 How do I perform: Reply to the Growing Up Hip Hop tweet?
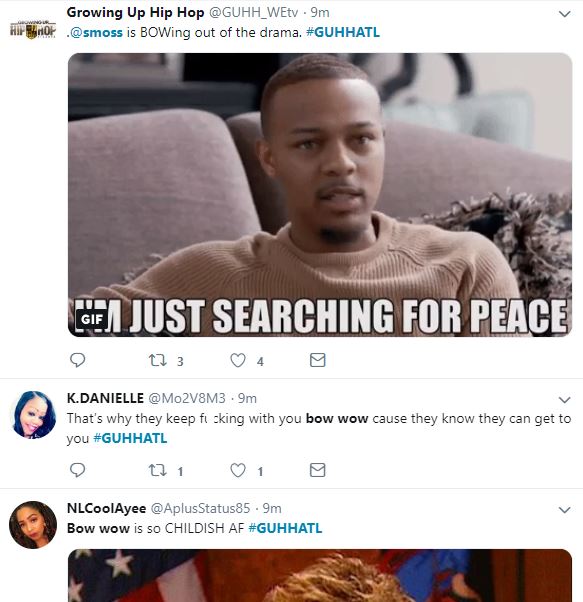coord(78,360)
